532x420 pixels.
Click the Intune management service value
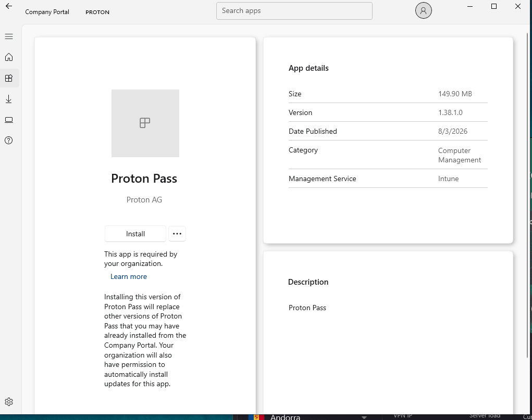tap(448, 179)
